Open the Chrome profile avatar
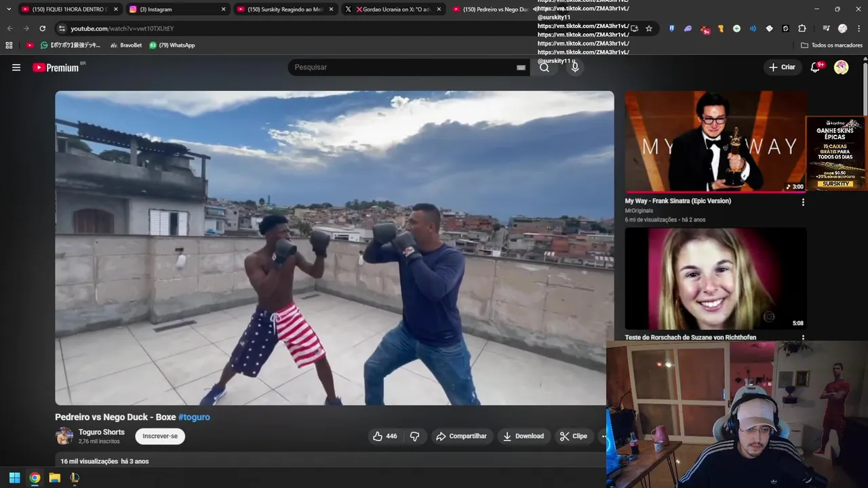 pos(842,28)
